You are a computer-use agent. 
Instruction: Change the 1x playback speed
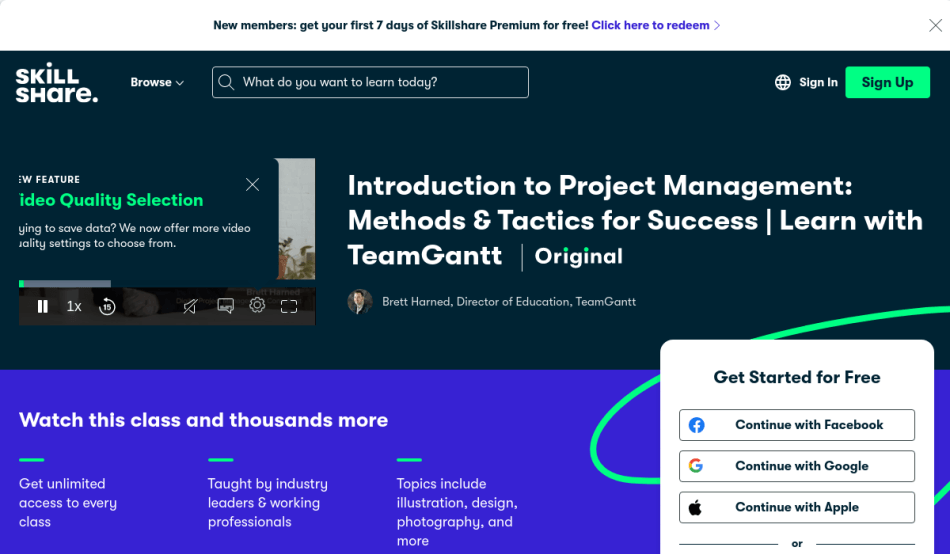point(74,307)
